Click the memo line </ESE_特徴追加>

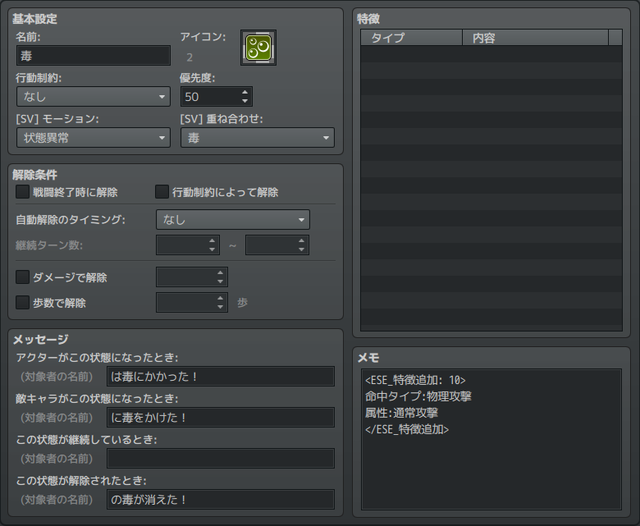click(x=407, y=429)
